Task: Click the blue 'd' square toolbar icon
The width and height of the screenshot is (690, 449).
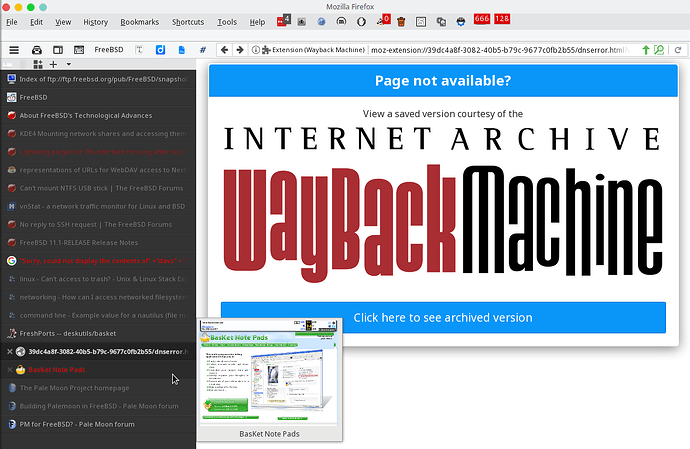Action: coord(160,50)
